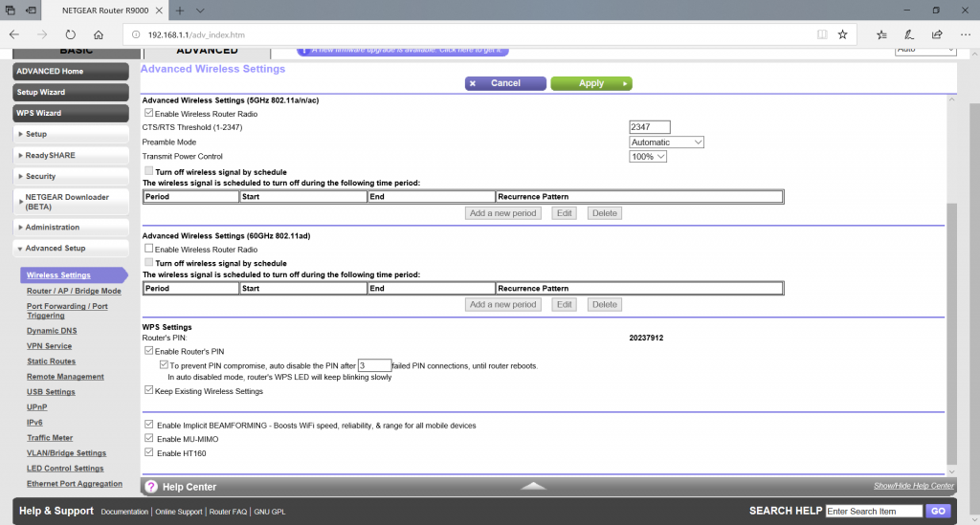Click the settings page vertical scrollbar
The height and width of the screenshot is (525, 980).
pos(950,335)
